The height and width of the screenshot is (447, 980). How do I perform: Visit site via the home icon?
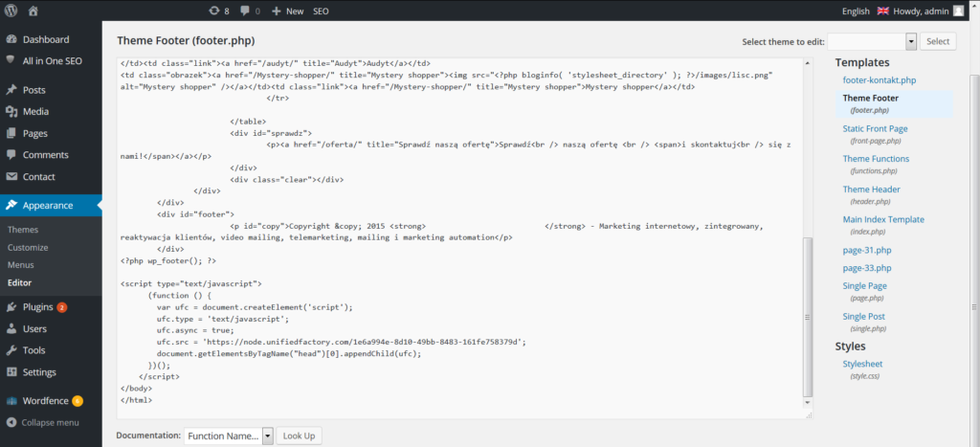click(33, 11)
